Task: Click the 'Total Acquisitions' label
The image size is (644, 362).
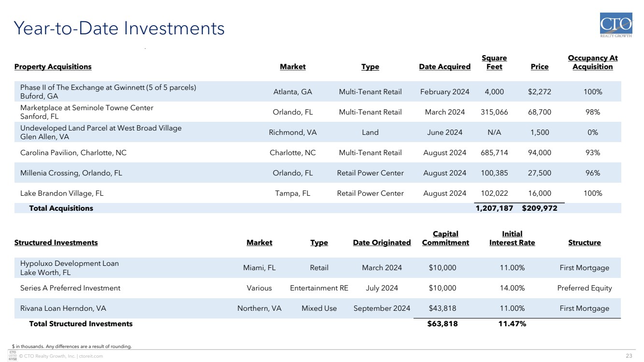Action: (61, 208)
